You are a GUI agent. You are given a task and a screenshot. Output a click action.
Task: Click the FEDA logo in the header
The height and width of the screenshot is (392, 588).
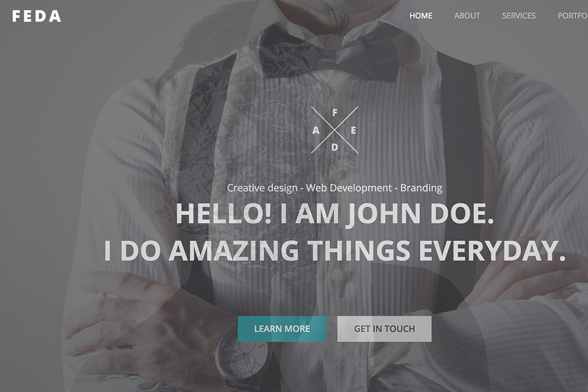tap(36, 16)
